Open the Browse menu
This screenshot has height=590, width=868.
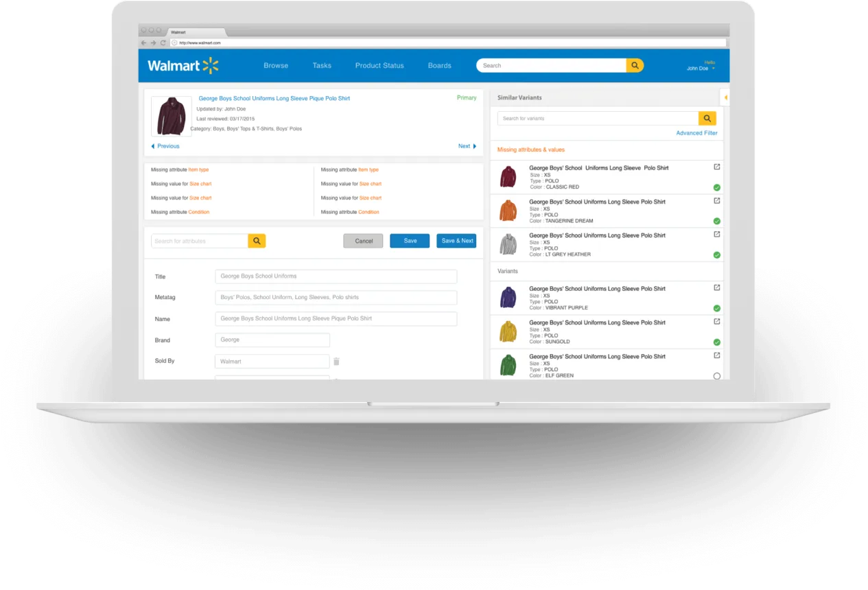[276, 66]
